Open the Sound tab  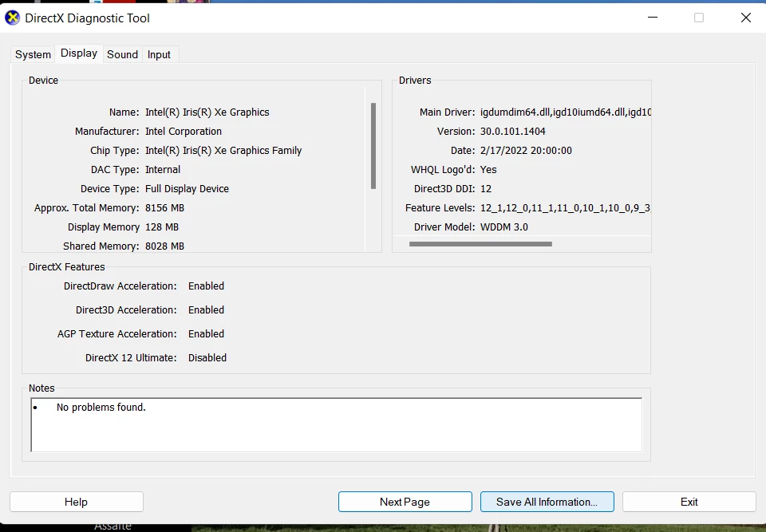tap(123, 54)
